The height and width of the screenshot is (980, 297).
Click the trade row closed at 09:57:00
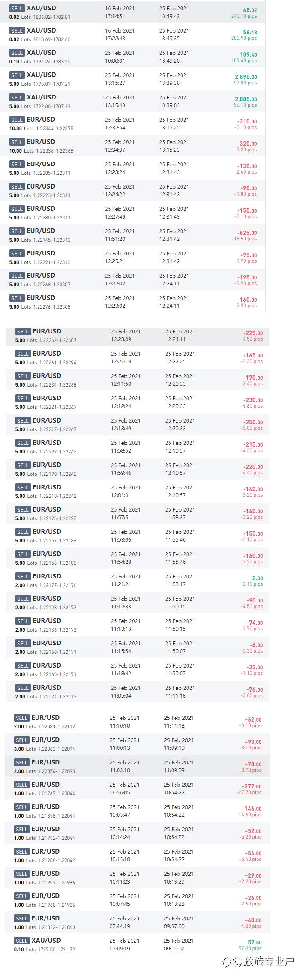[137, 922]
